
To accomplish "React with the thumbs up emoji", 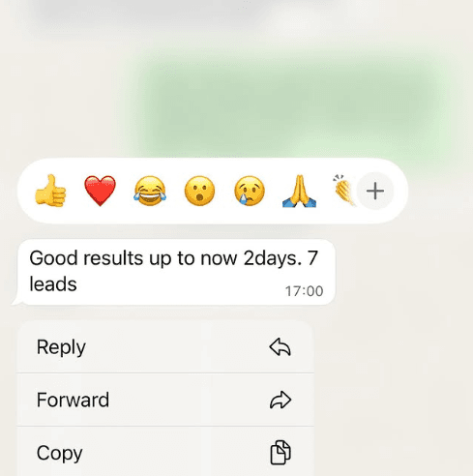I will (x=50, y=191).
